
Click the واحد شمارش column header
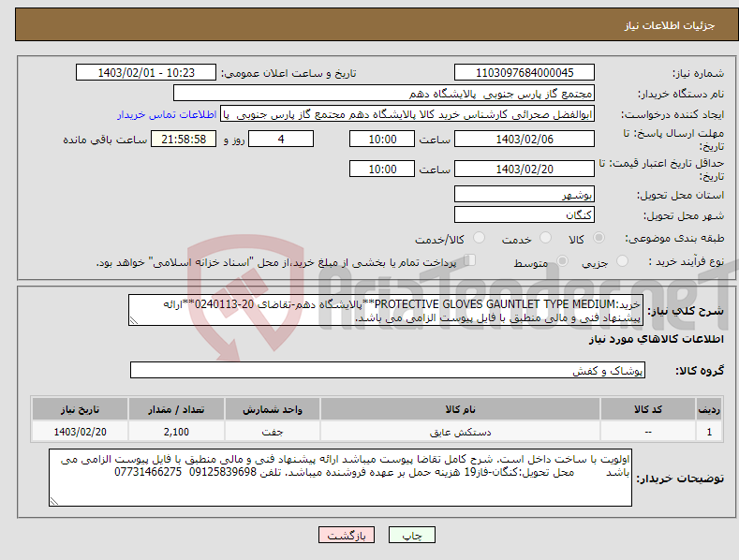point(273,409)
